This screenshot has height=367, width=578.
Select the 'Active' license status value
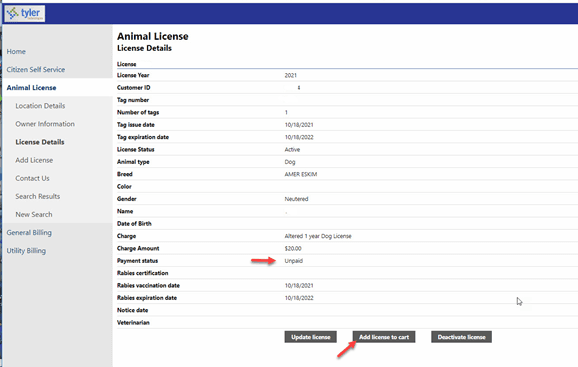point(292,150)
